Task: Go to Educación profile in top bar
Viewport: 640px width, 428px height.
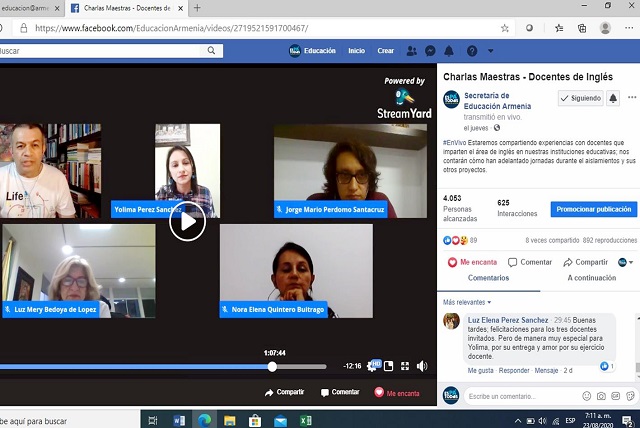Action: coord(312,51)
